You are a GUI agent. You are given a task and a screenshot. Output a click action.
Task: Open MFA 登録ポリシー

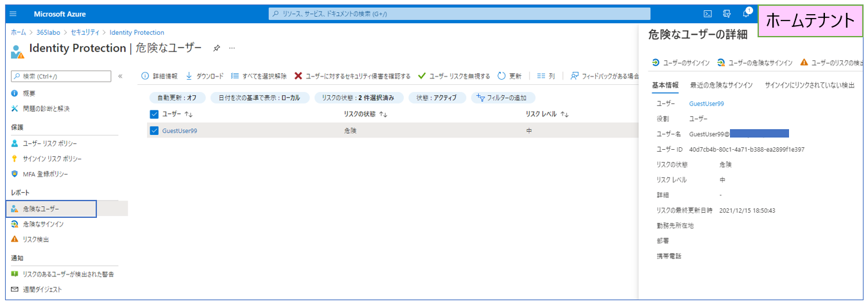click(44, 174)
